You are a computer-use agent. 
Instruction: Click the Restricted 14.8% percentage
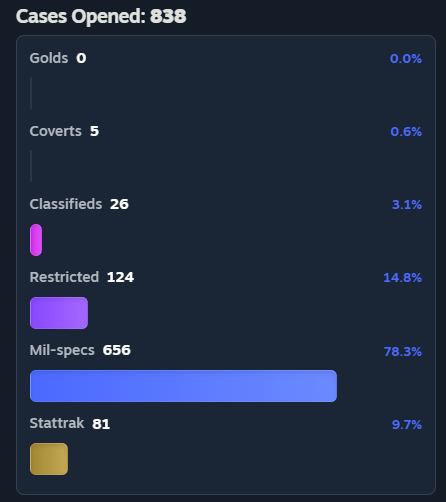click(402, 278)
